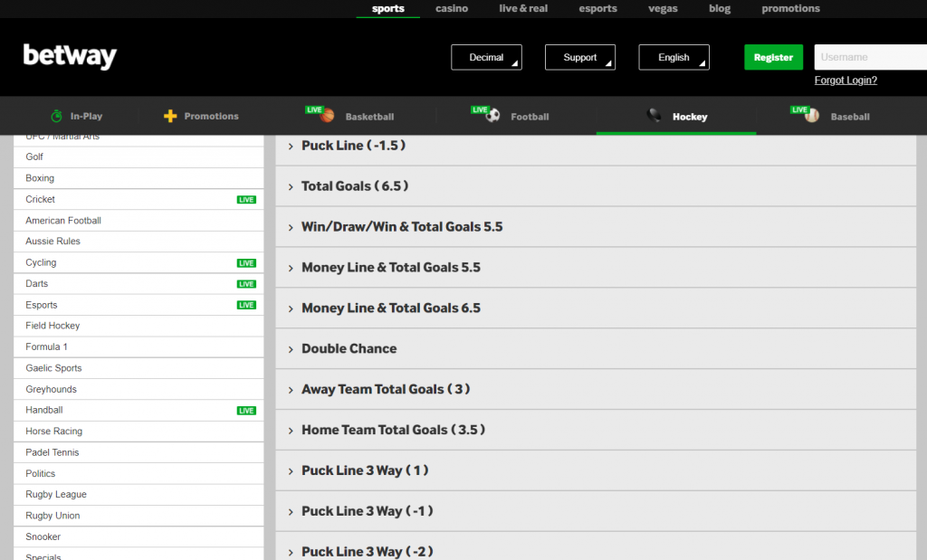Open Esports in the sidebar sports list
The width and height of the screenshot is (927, 560).
click(139, 305)
